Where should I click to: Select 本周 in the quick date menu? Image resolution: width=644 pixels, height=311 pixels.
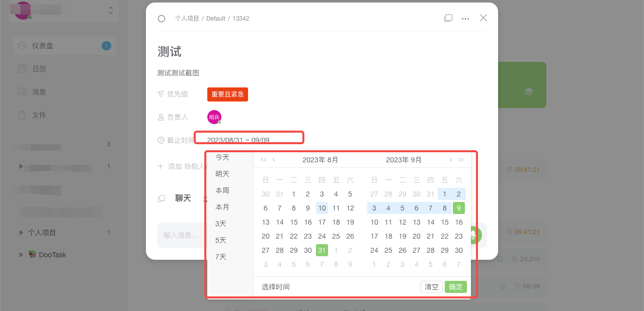point(222,190)
